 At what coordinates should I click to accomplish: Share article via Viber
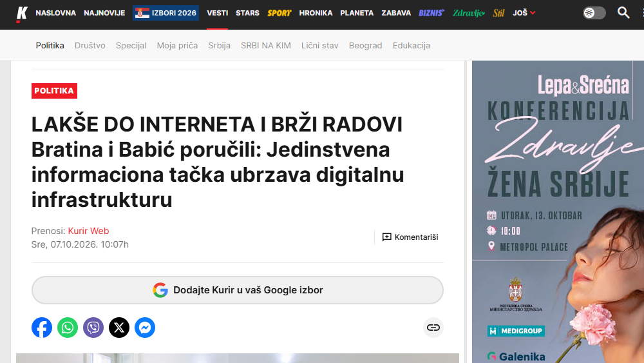tap(93, 328)
